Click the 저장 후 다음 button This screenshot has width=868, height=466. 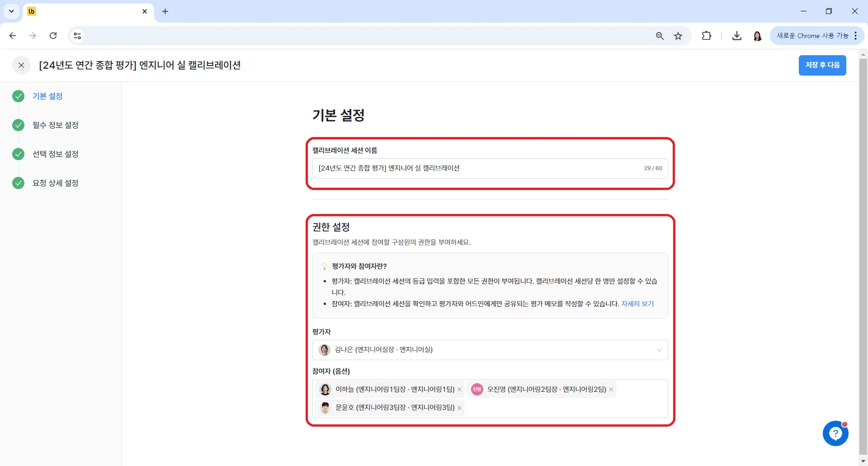click(822, 65)
